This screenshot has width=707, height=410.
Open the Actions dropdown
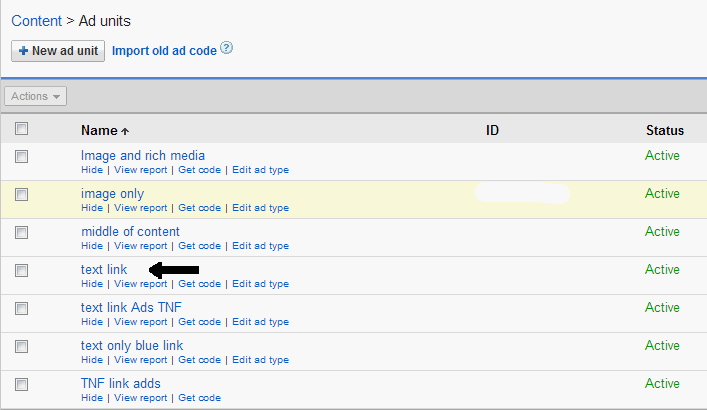tap(36, 96)
